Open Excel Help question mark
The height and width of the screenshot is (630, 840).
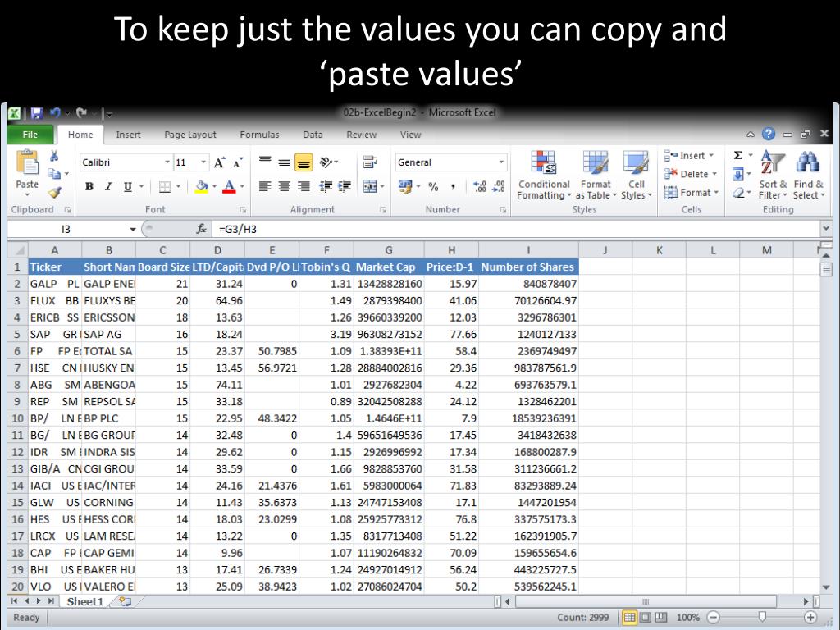(768, 134)
